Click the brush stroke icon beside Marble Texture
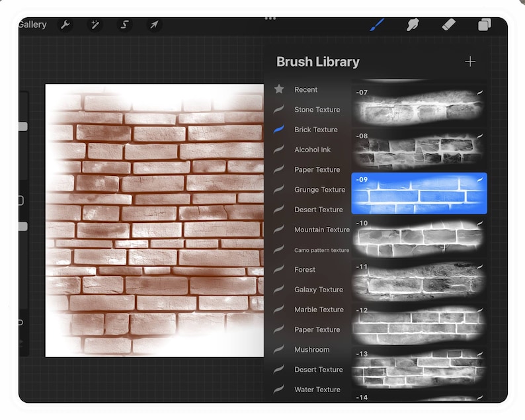Image resolution: width=525 pixels, height=420 pixels. click(x=279, y=309)
